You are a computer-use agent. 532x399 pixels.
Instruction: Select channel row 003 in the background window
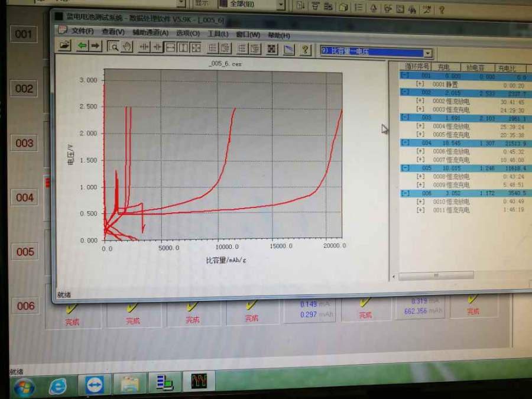tap(24, 143)
